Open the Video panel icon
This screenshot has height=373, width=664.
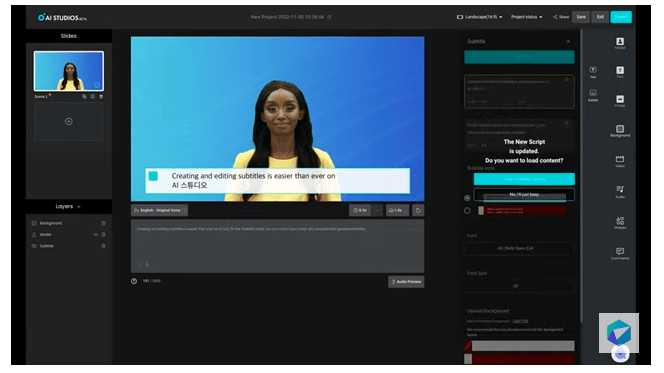620,161
